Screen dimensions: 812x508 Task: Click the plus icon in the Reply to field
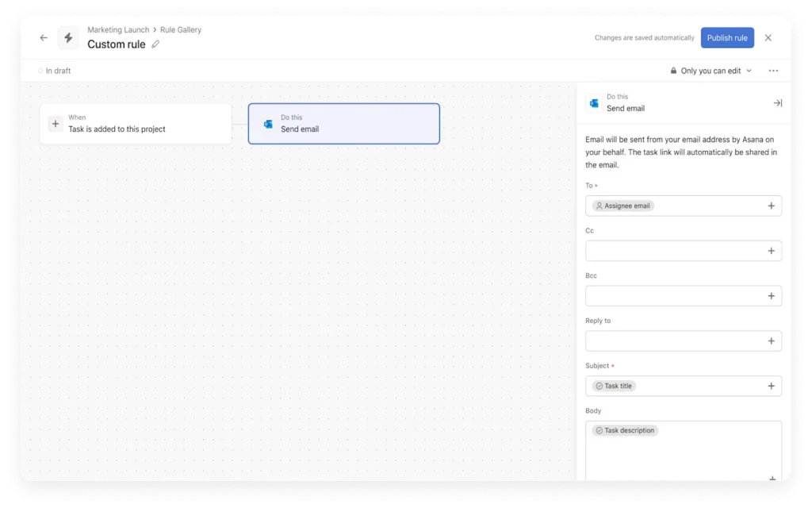click(x=770, y=341)
